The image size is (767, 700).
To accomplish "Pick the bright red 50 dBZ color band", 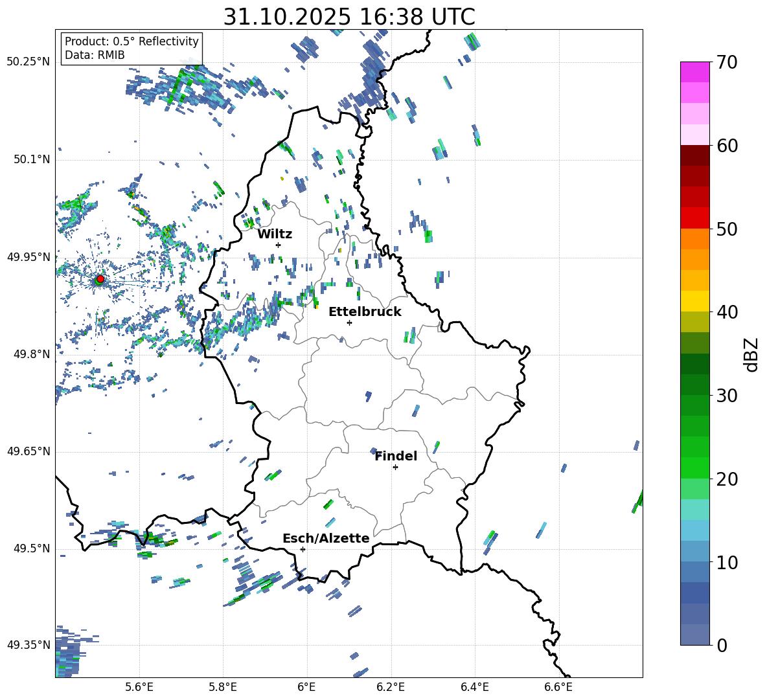I will pyautogui.click(x=695, y=218).
